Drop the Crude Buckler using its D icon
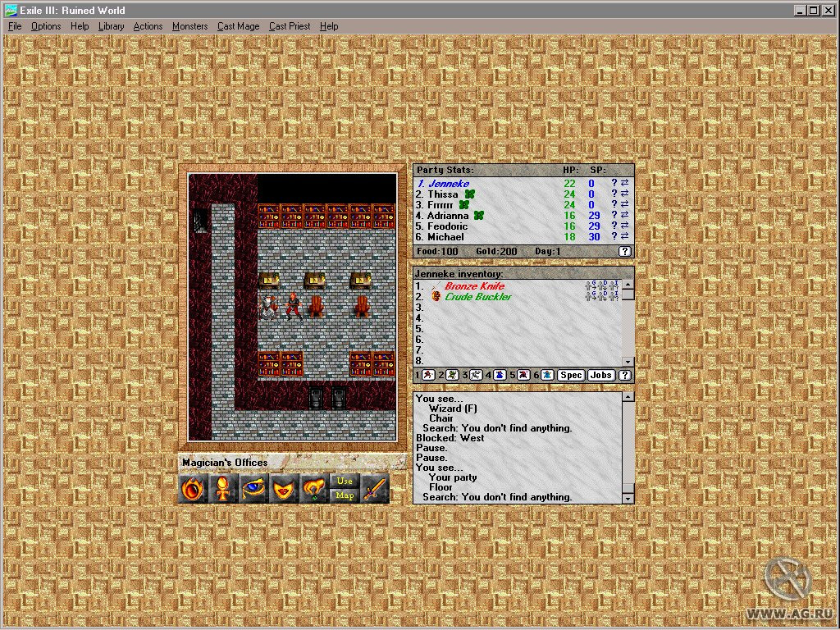Image resolution: width=840 pixels, height=630 pixels. (602, 296)
